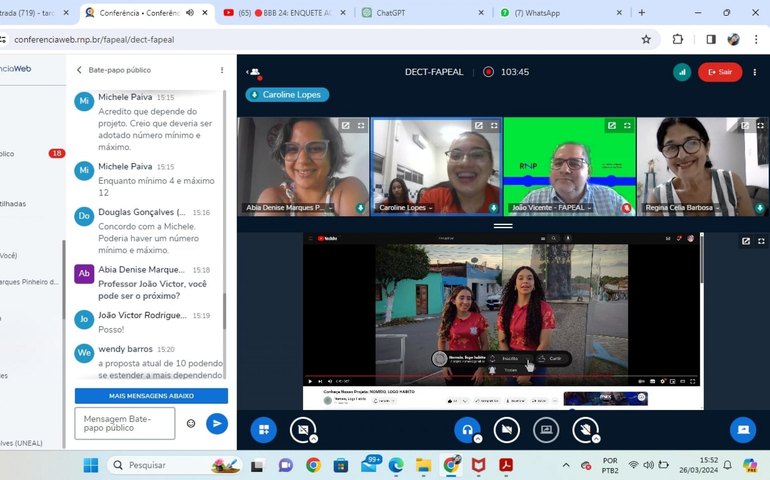Open the connection status indicator

pos(682,72)
